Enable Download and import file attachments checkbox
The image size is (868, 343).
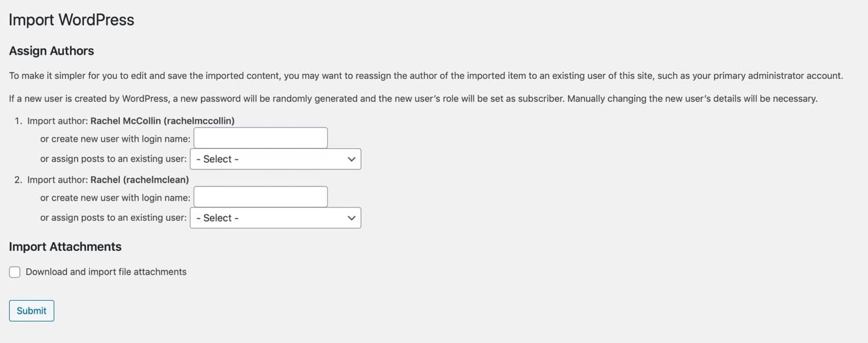[15, 272]
